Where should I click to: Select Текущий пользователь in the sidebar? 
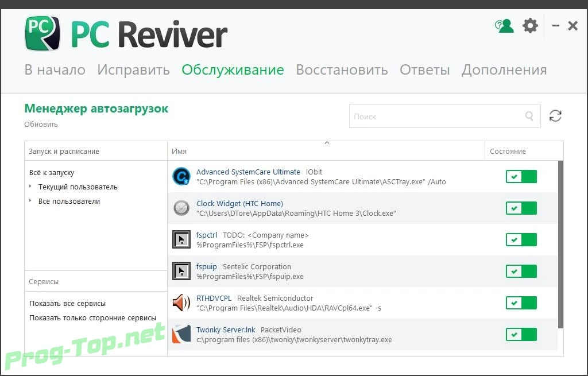pyautogui.click(x=78, y=187)
